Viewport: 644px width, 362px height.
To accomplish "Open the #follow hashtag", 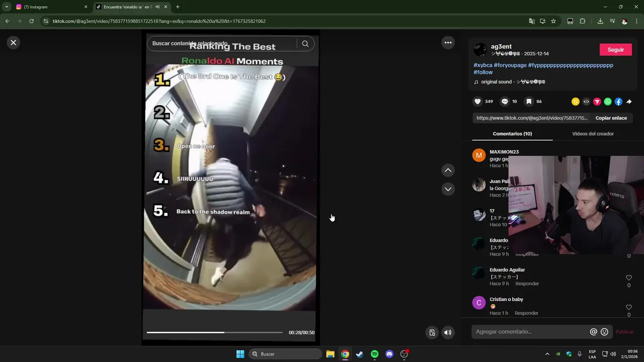I will (x=483, y=72).
